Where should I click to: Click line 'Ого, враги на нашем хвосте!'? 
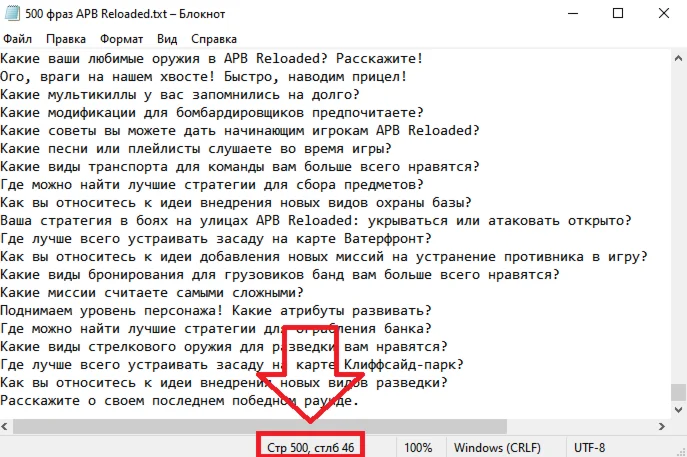coord(204,76)
